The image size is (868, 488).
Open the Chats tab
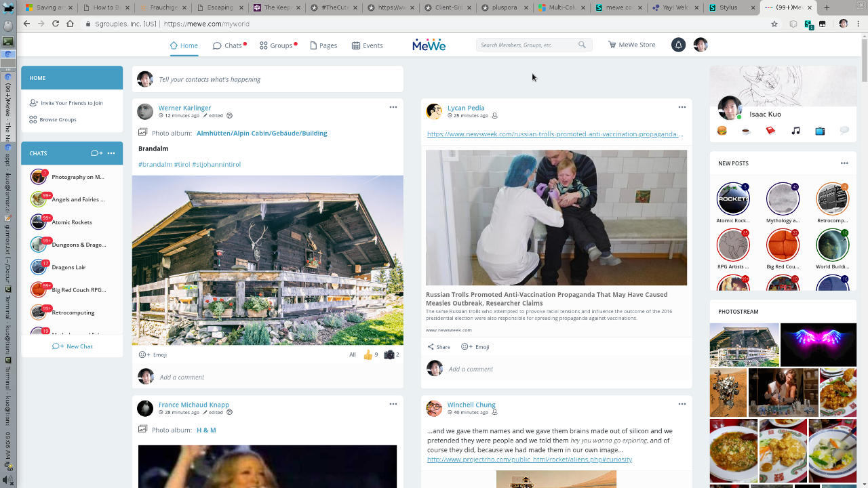(229, 45)
